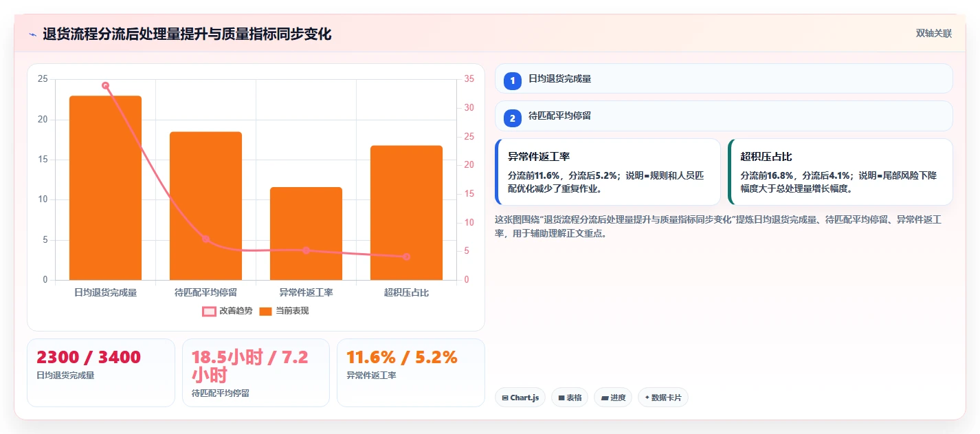Click the orange bar for 待匹配平均停留

click(x=205, y=206)
